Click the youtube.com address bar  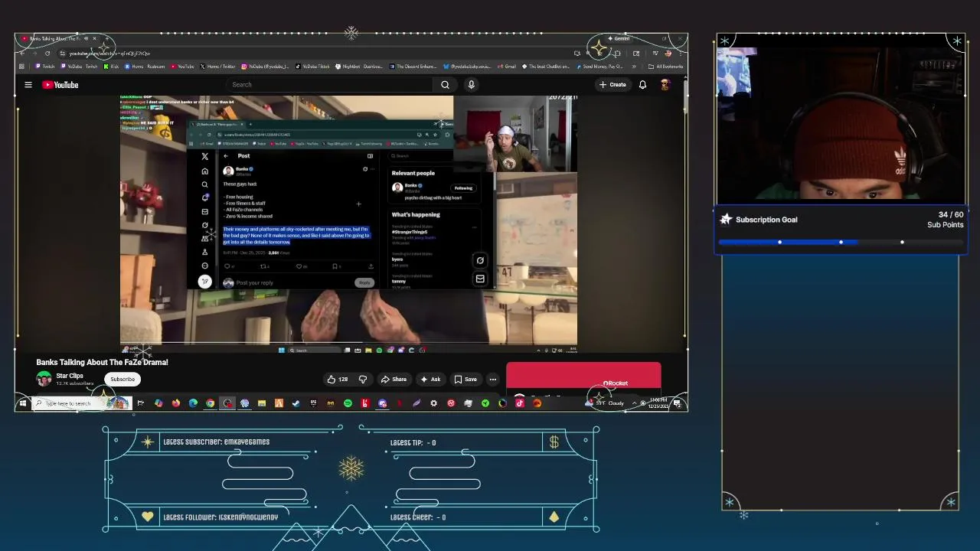tap(306, 53)
